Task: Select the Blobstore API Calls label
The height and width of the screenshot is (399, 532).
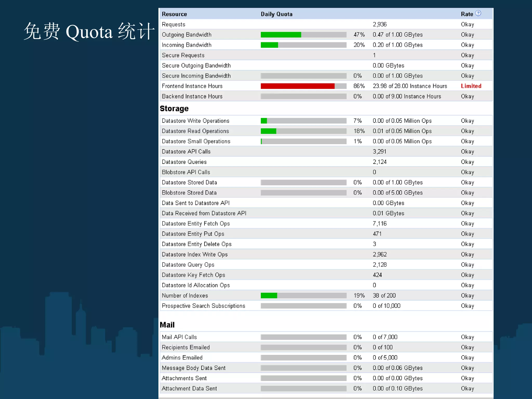Action: click(x=186, y=172)
